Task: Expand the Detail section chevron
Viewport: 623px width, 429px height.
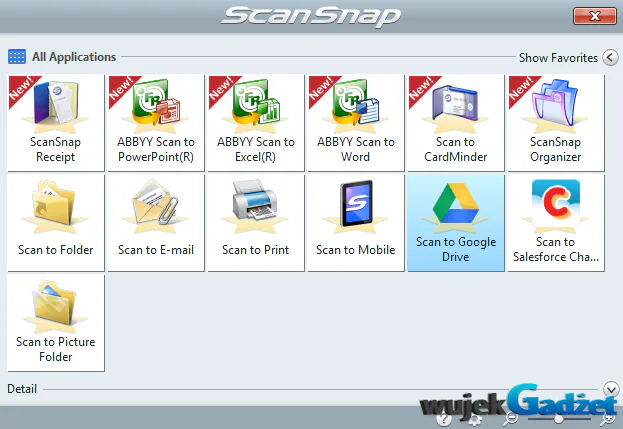Action: (611, 388)
